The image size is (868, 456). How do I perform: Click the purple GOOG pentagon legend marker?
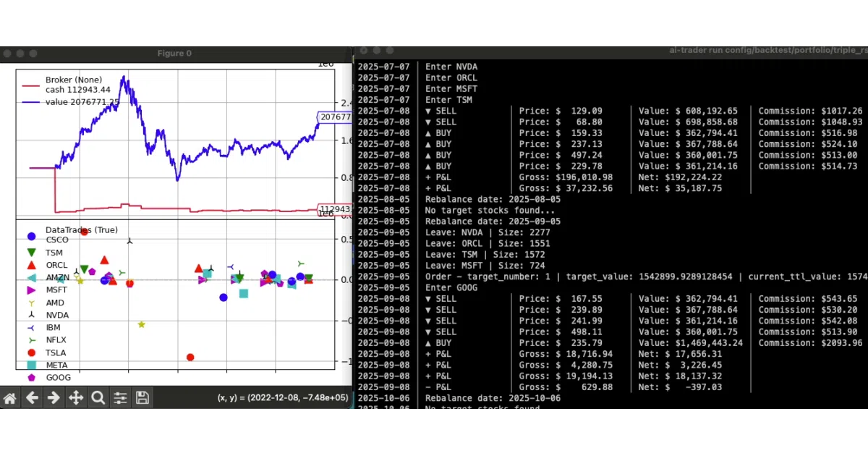coord(31,377)
